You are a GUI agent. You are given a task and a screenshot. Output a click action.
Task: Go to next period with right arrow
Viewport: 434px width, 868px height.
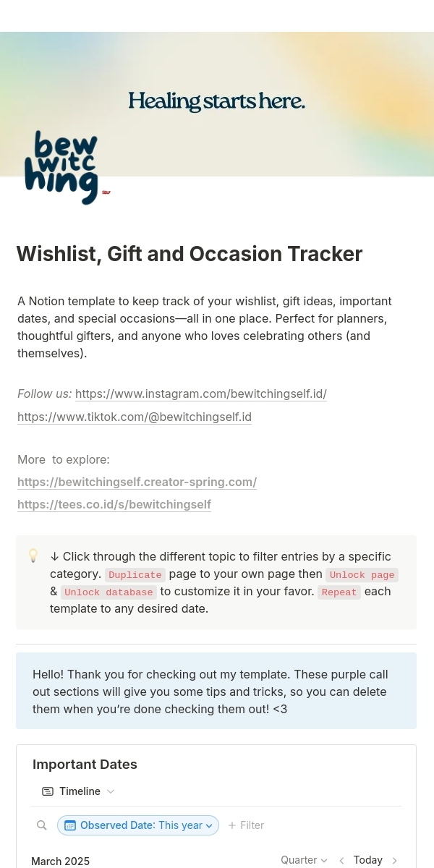tap(394, 861)
